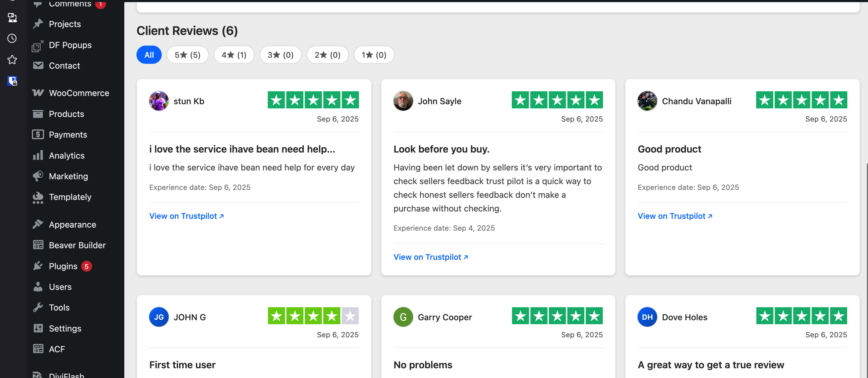Open the Appearance menu
Screen dimensions: 868x378
[72, 224]
